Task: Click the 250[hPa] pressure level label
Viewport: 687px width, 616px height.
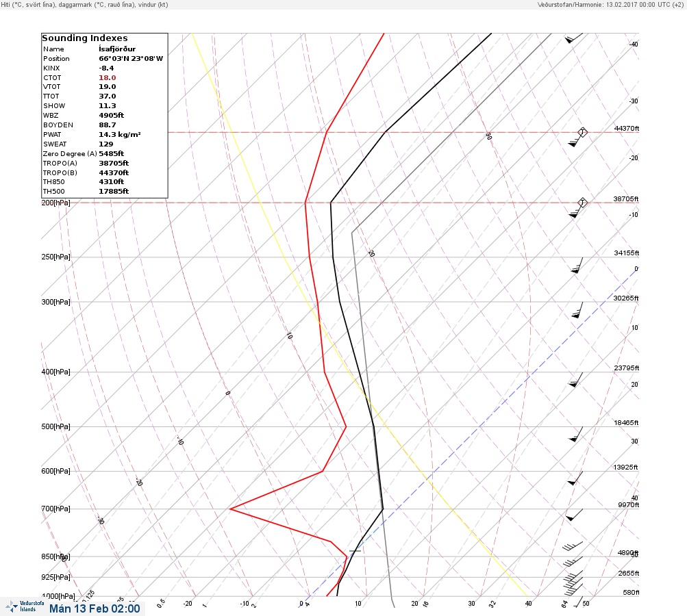Action: (x=55, y=257)
